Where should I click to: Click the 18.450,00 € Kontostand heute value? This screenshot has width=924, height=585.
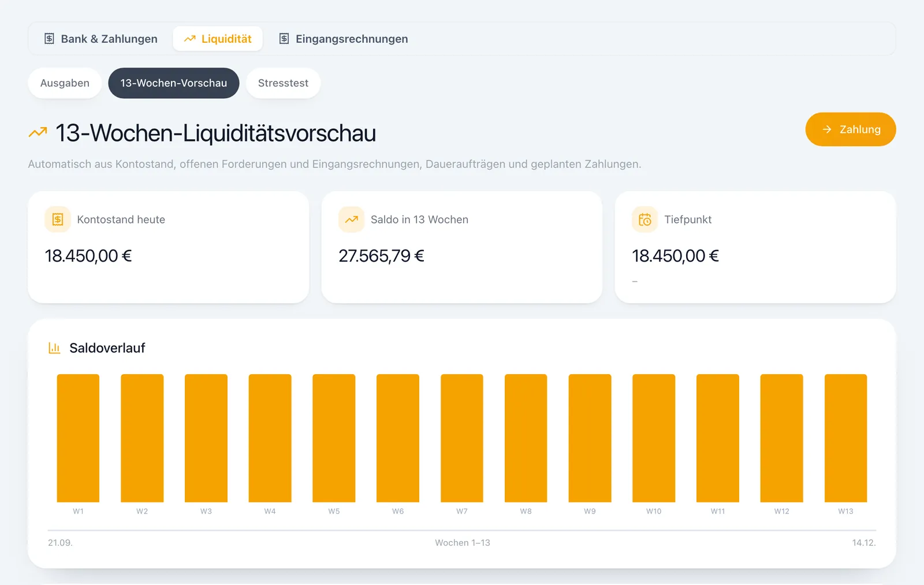pos(88,256)
